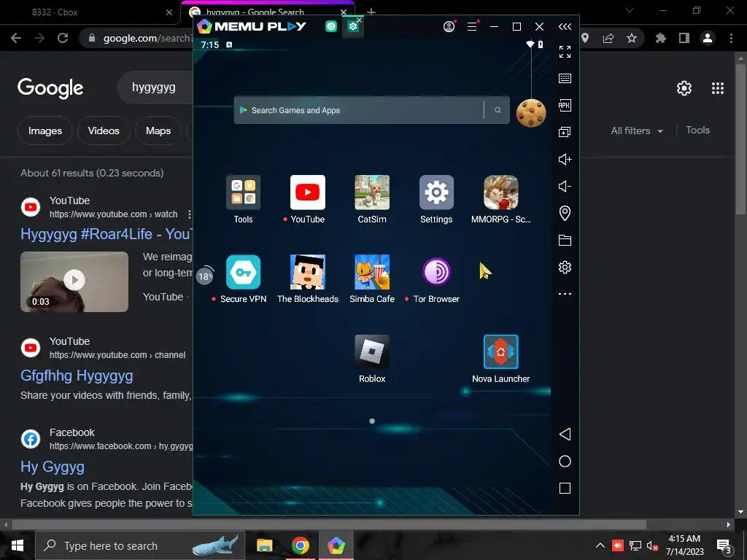This screenshot has width=747, height=560.
Task: Bookmark this page with the star icon
Action: tap(632, 38)
